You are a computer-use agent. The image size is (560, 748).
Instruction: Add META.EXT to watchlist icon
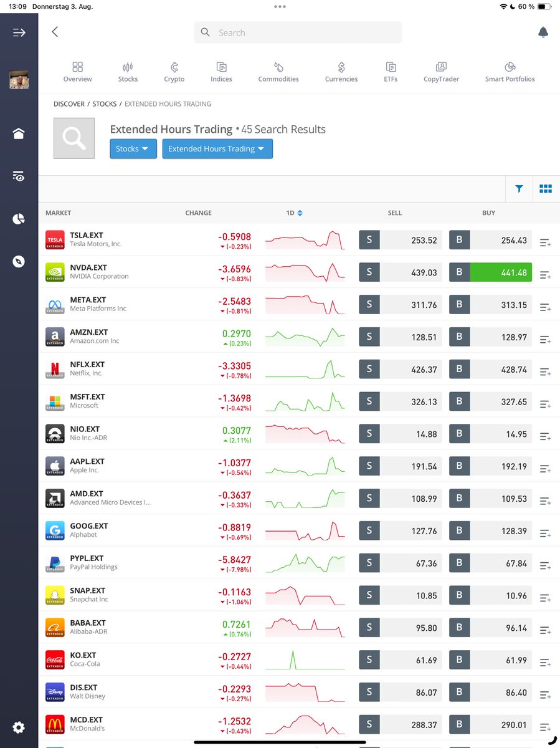click(545, 307)
